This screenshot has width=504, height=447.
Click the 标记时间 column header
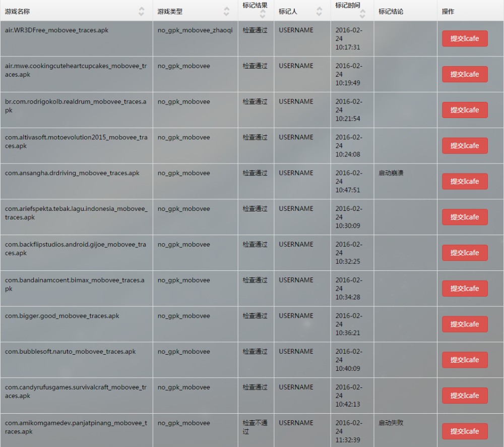(348, 6)
